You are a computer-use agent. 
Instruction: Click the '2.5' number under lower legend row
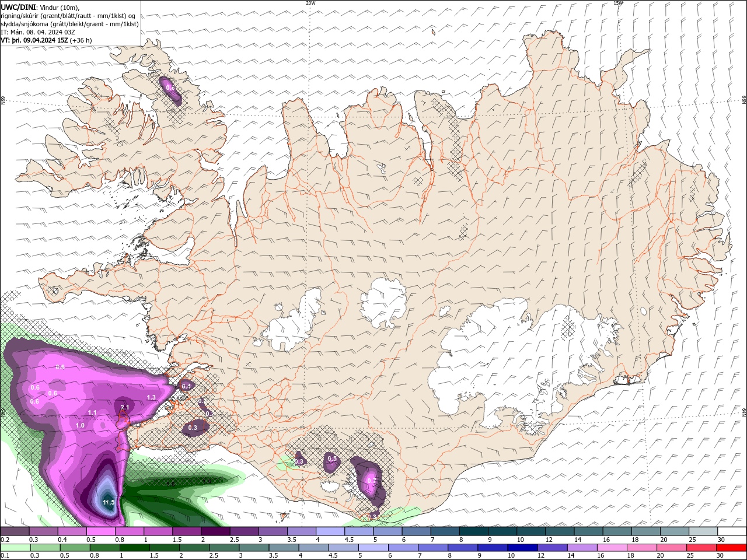click(x=214, y=556)
